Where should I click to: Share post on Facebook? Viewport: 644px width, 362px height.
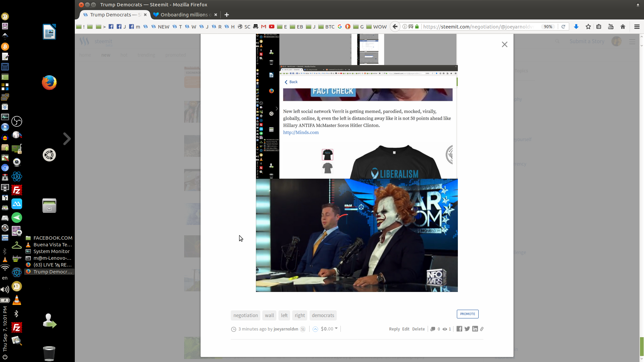point(459,329)
